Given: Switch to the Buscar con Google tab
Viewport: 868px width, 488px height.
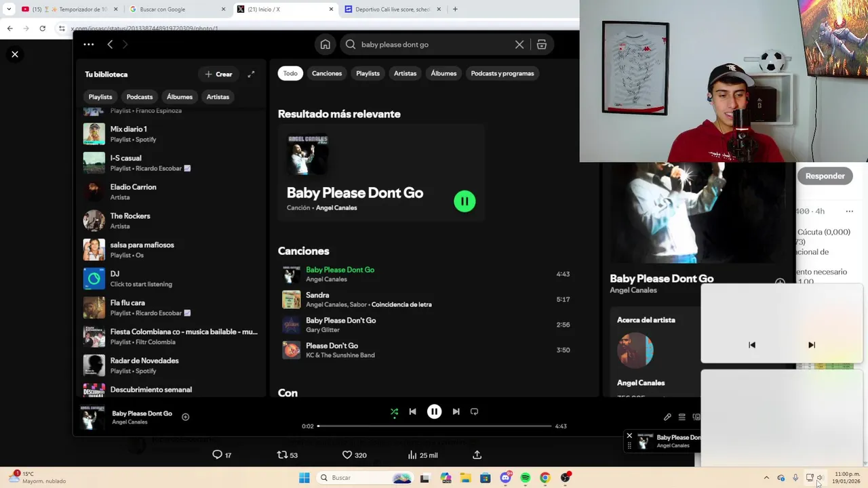Looking at the screenshot, I should tap(178, 9).
